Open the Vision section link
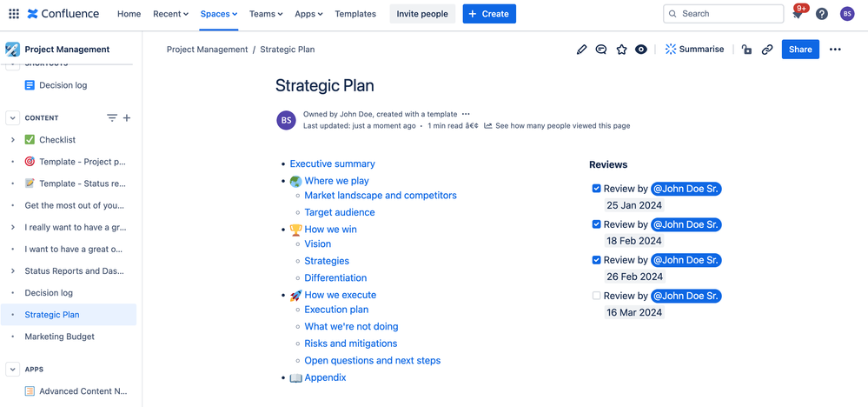The width and height of the screenshot is (868, 407). click(318, 244)
